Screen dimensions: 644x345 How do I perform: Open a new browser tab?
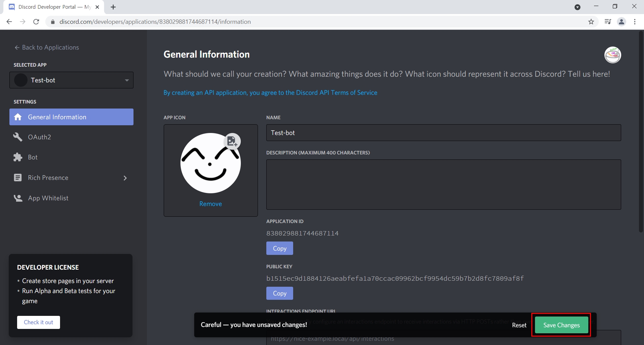(x=113, y=7)
